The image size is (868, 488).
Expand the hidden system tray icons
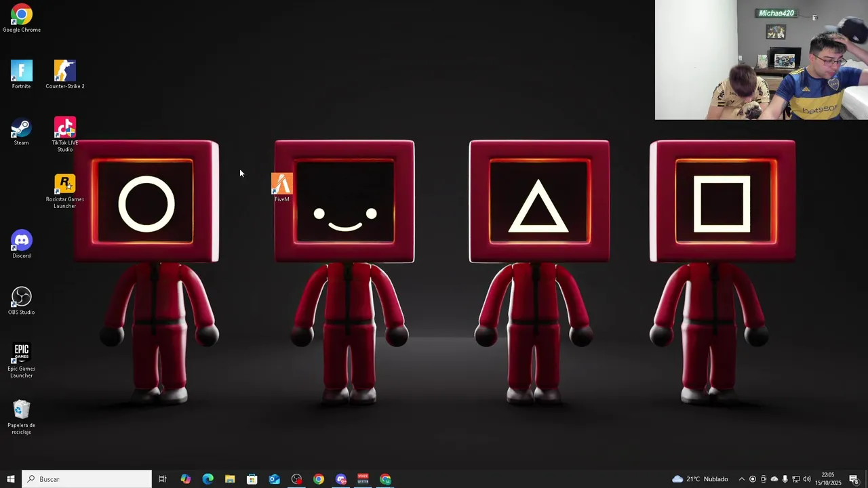click(x=741, y=479)
